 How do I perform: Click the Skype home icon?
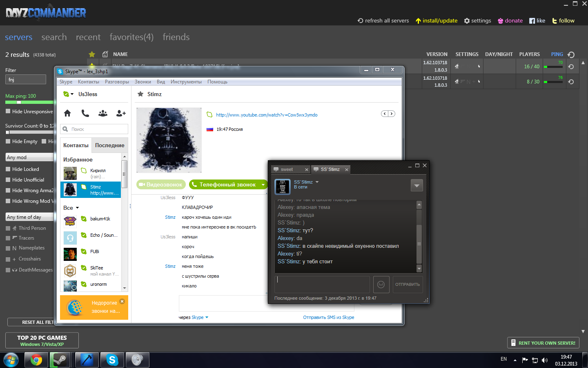tap(67, 113)
